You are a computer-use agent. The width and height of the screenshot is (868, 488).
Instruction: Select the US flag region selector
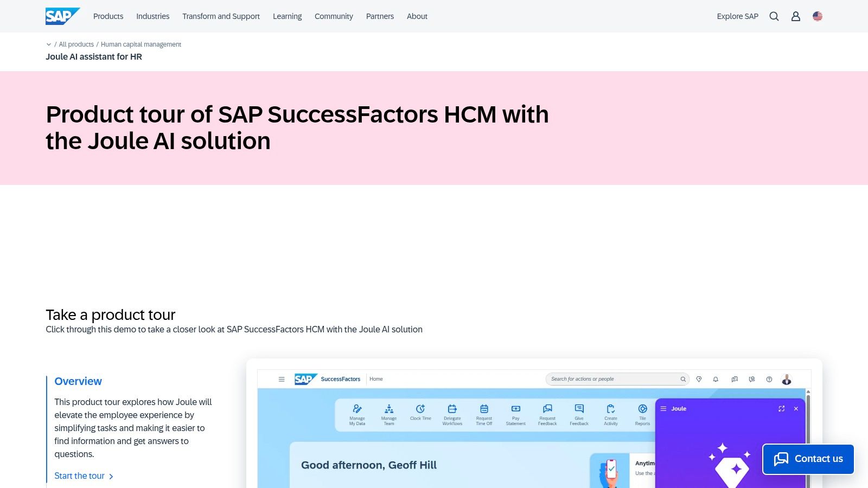pos(817,16)
